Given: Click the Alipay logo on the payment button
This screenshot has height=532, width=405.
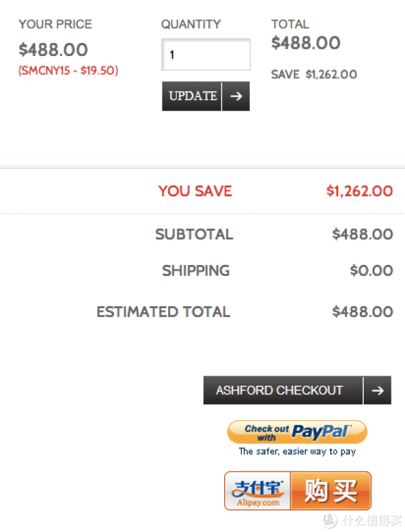Looking at the screenshot, I should pyautogui.click(x=258, y=491).
